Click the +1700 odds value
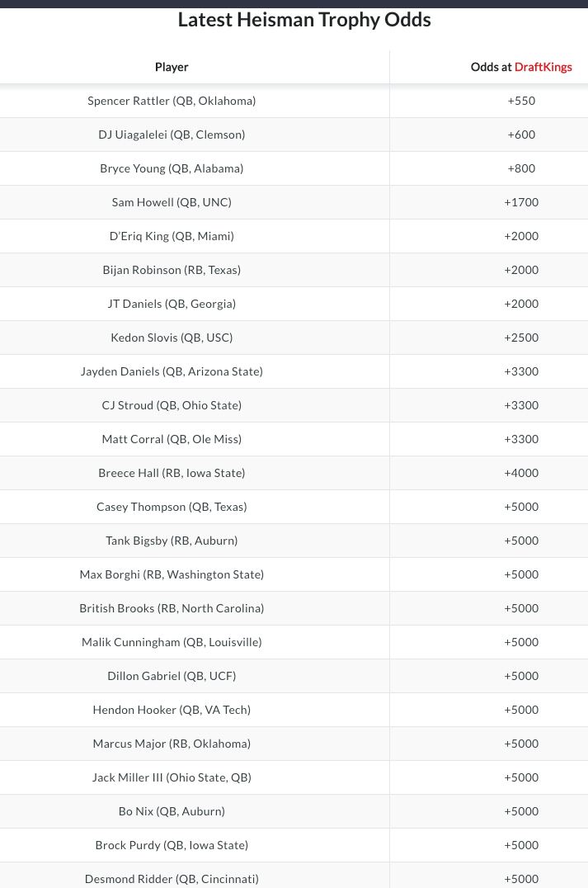The image size is (588, 888). pos(521,202)
